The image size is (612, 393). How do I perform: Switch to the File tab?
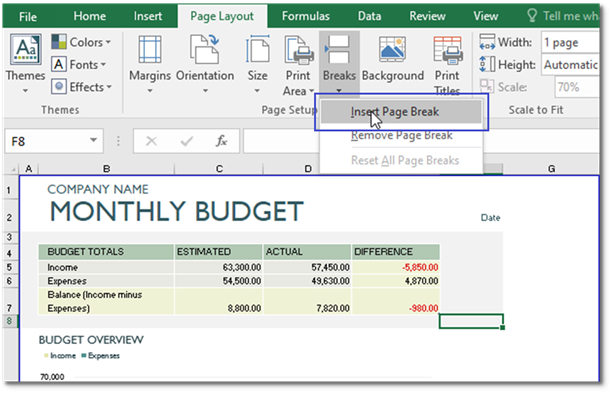coord(28,16)
